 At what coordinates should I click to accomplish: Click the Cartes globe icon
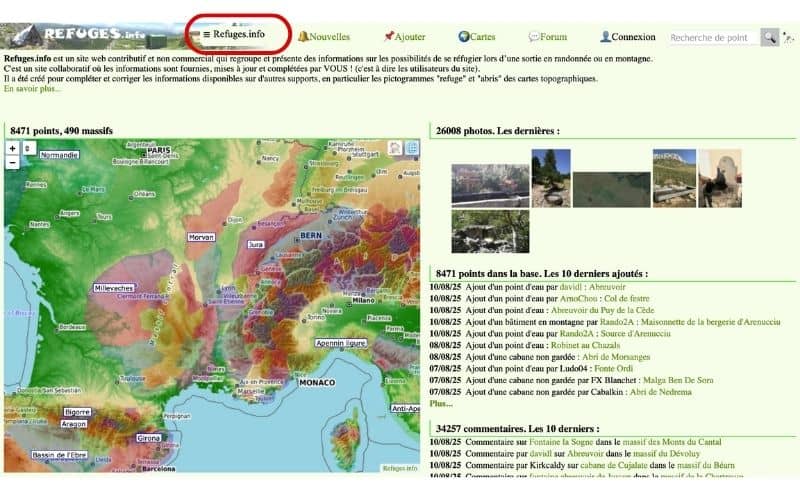click(464, 37)
